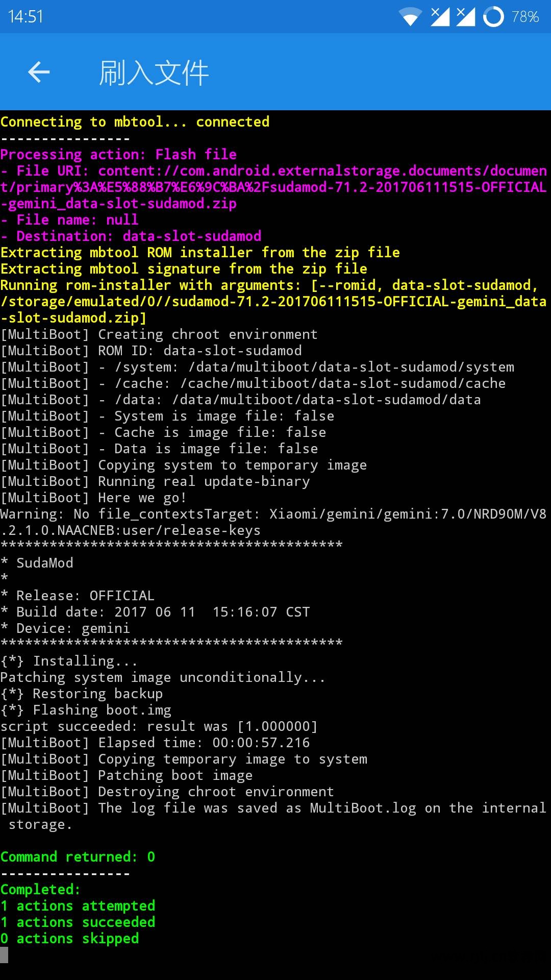Tap the back arrow in the header
551x980 pixels.
pyautogui.click(x=39, y=72)
